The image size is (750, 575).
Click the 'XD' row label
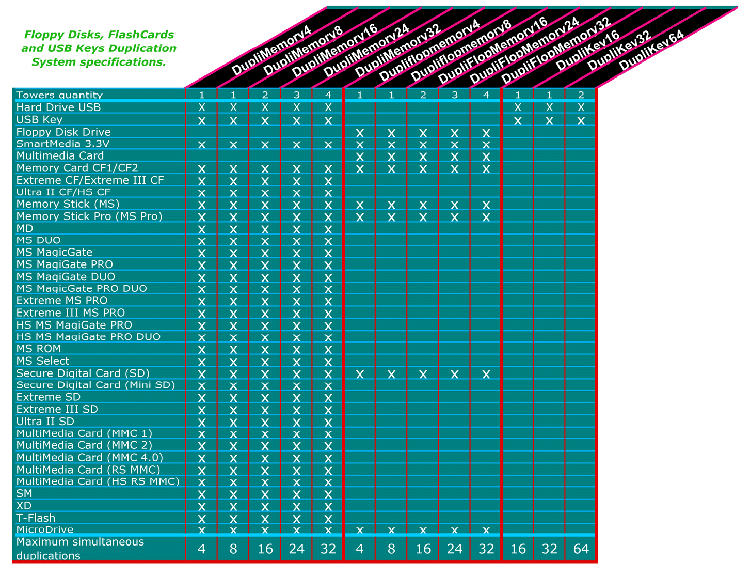[23, 506]
